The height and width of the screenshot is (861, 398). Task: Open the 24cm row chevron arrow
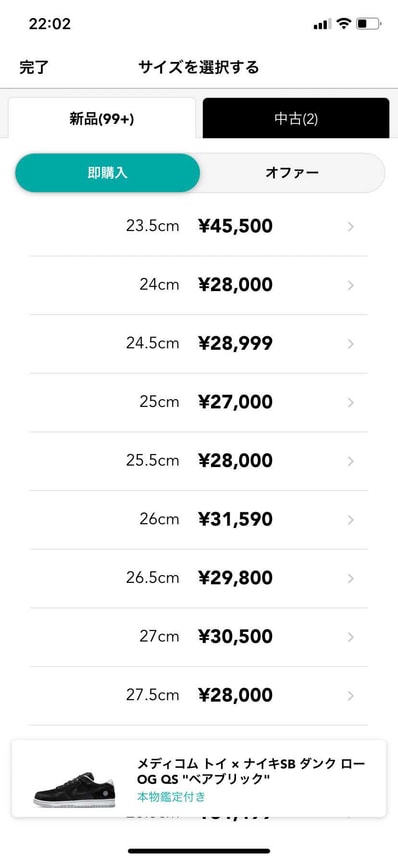point(351,285)
